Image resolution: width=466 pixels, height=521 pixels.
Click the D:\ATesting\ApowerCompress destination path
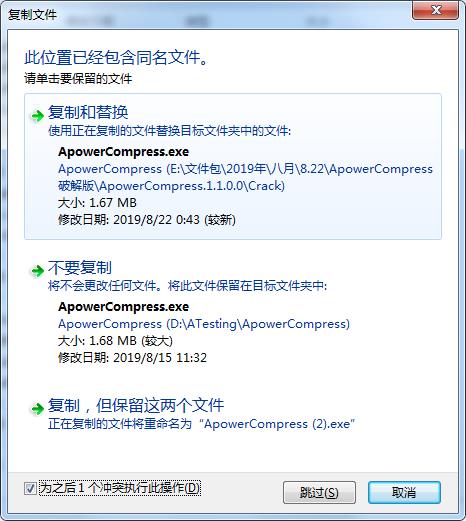tap(204, 324)
